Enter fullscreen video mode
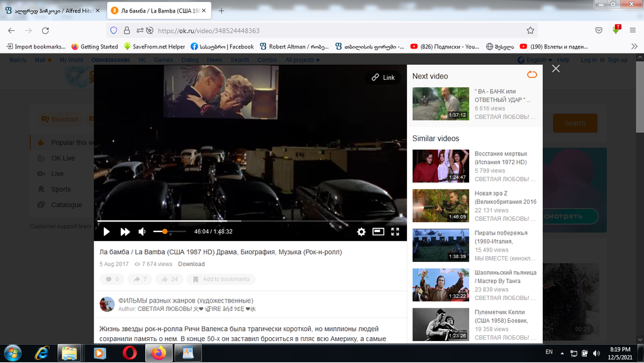The height and width of the screenshot is (363, 644). (x=395, y=232)
